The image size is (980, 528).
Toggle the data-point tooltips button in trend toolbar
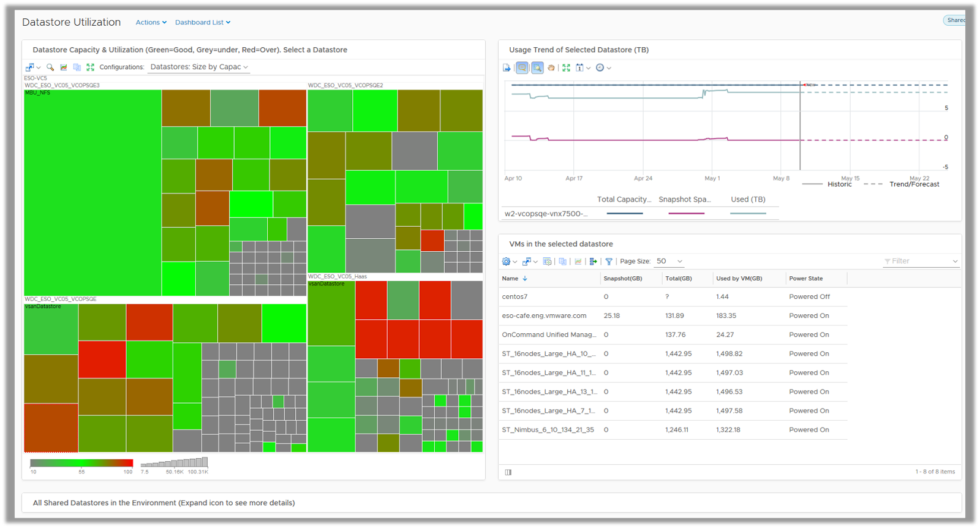[522, 68]
